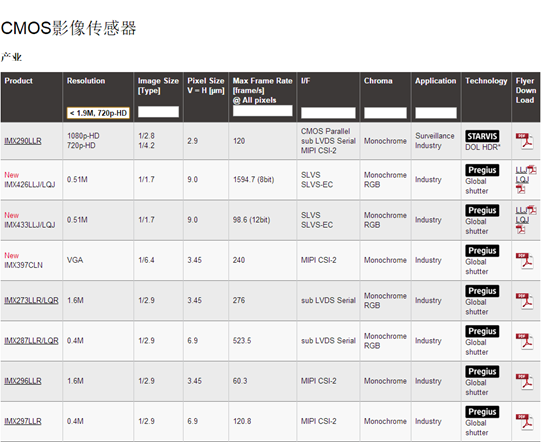Open the IMX287LLR/LQR product link
Viewport: 554px width, 442px height.
[x=31, y=341]
